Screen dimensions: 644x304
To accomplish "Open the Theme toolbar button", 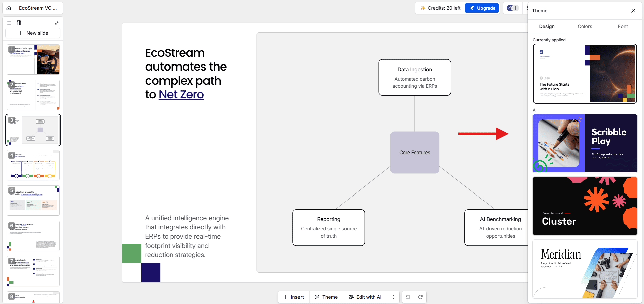I will coord(326,297).
